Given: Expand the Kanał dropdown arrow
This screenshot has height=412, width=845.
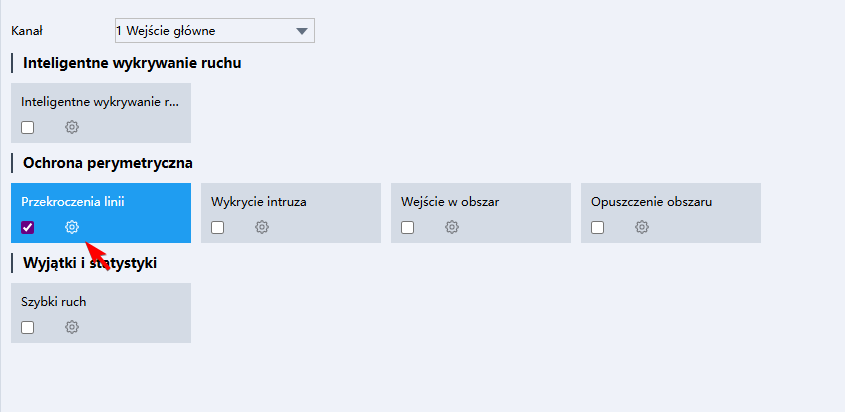Looking at the screenshot, I should [302, 31].
